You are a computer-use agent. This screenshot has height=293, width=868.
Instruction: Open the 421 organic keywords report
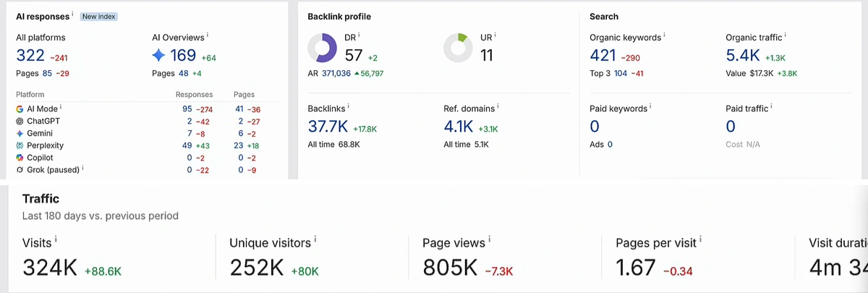coord(603,55)
